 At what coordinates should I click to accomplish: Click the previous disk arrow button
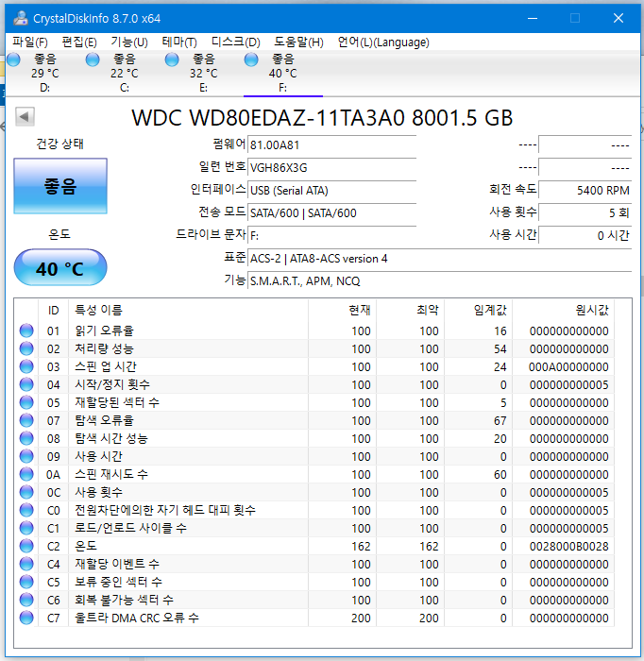click(25, 116)
